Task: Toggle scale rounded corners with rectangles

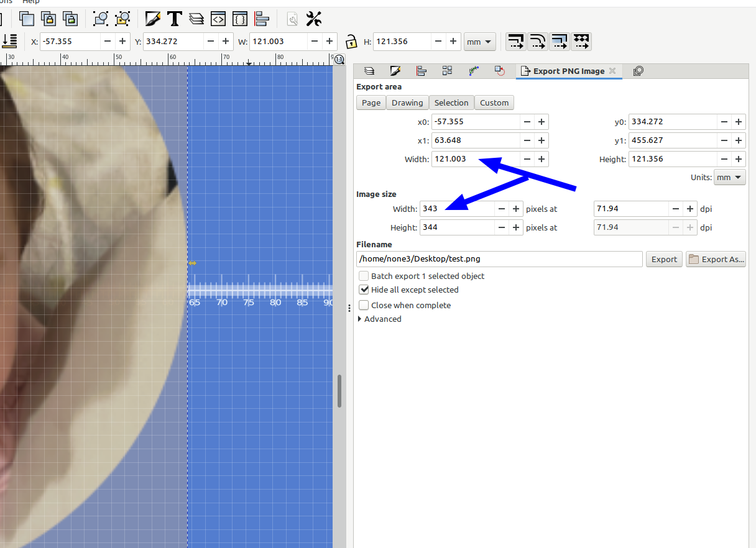Action: pyautogui.click(x=537, y=42)
